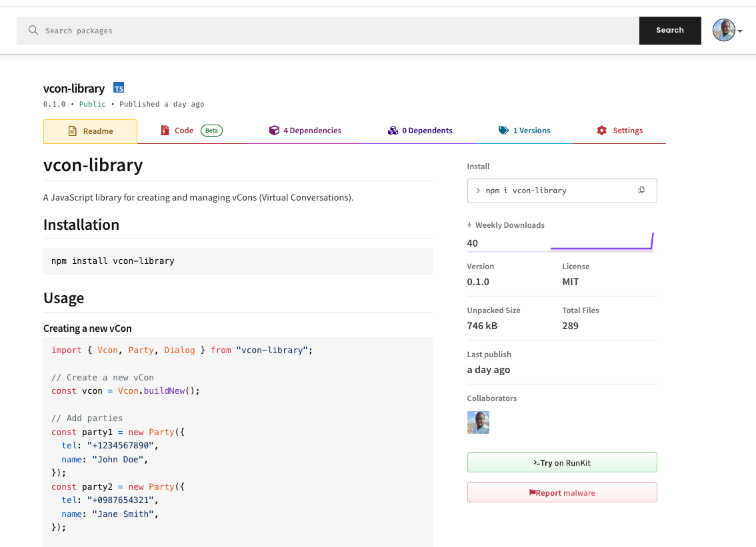Open the user avatar dropdown menu
The height and width of the screenshot is (547, 756).
pos(727,31)
